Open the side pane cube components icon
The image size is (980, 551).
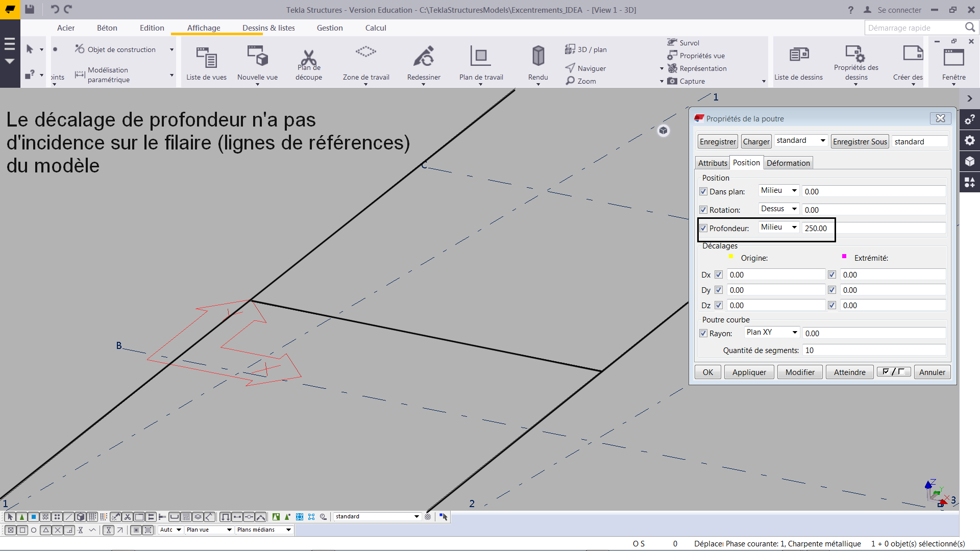click(970, 161)
